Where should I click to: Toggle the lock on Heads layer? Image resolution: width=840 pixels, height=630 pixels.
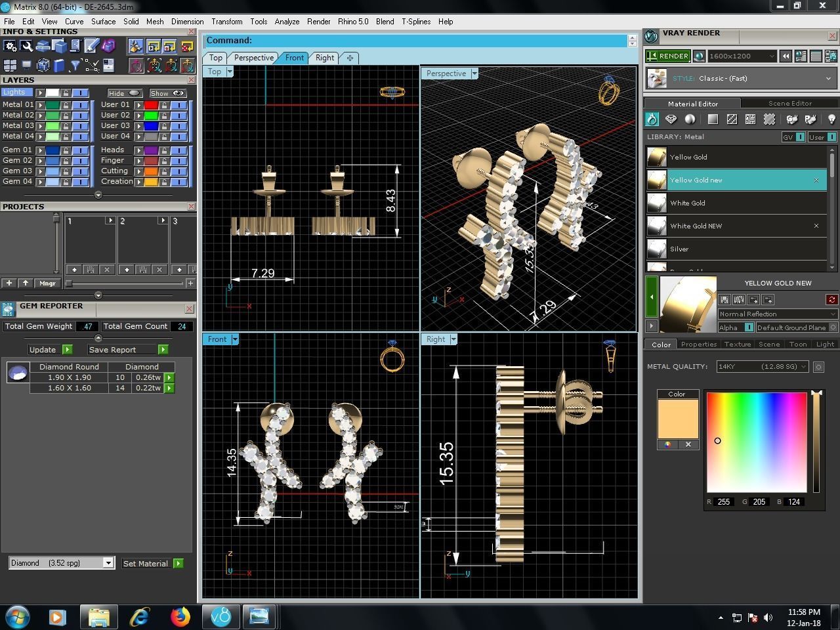point(164,150)
